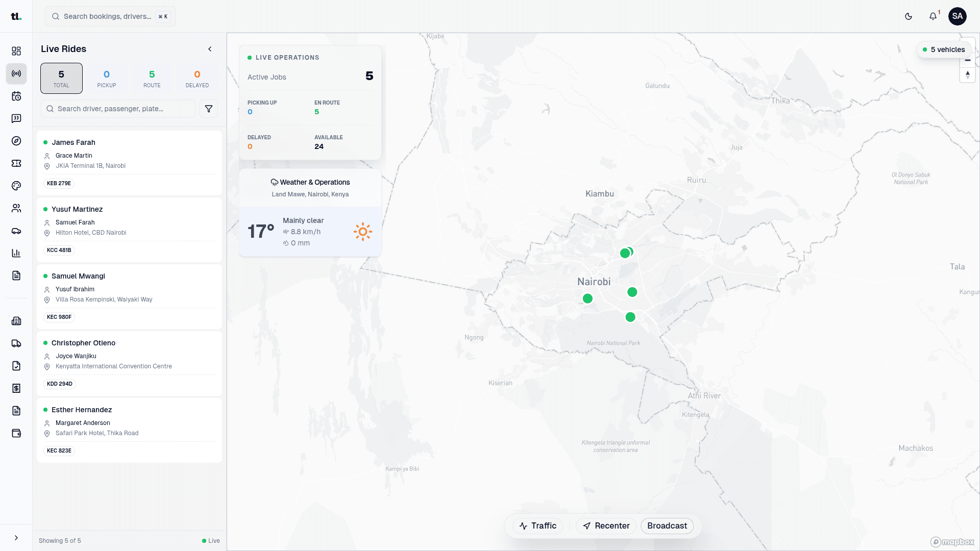
Task: Open the bookings calendar icon in sidebar
Action: point(16,96)
